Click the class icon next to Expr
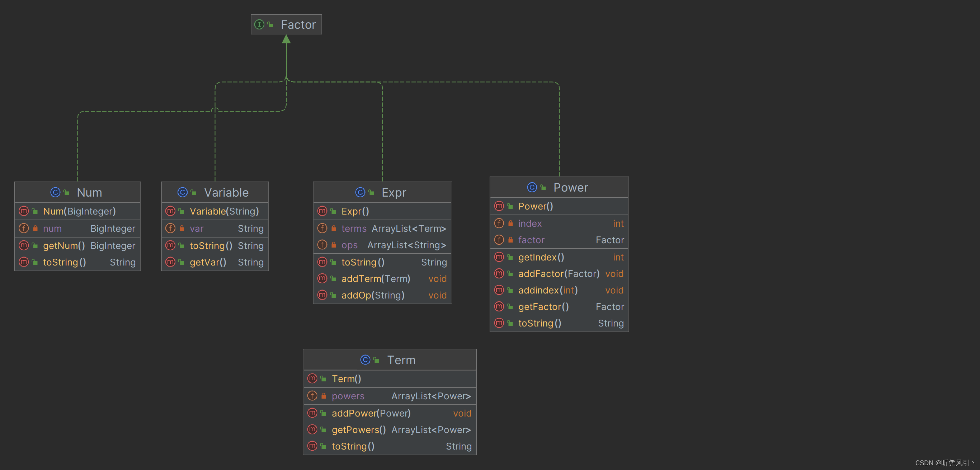The width and height of the screenshot is (980, 470). pyautogui.click(x=360, y=193)
